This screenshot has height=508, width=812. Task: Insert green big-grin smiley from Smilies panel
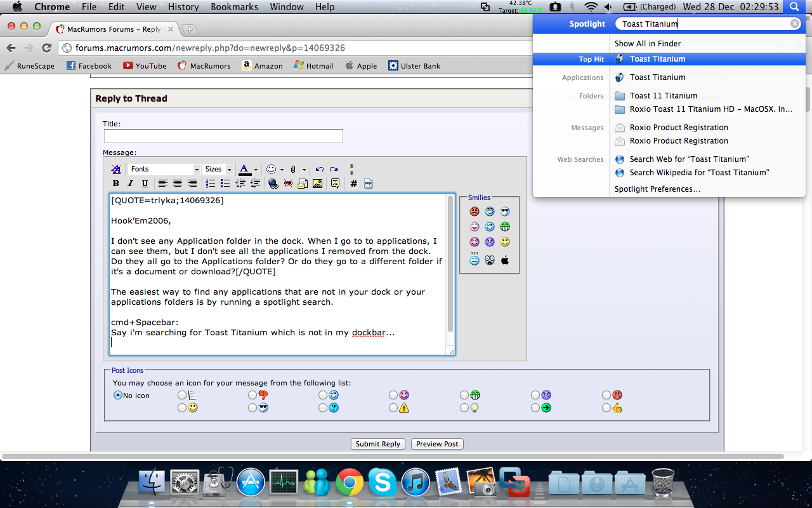(x=505, y=227)
